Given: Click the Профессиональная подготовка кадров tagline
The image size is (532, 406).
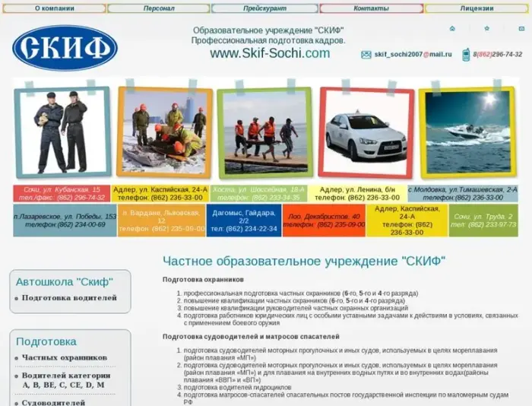Looking at the screenshot, I should [x=268, y=41].
